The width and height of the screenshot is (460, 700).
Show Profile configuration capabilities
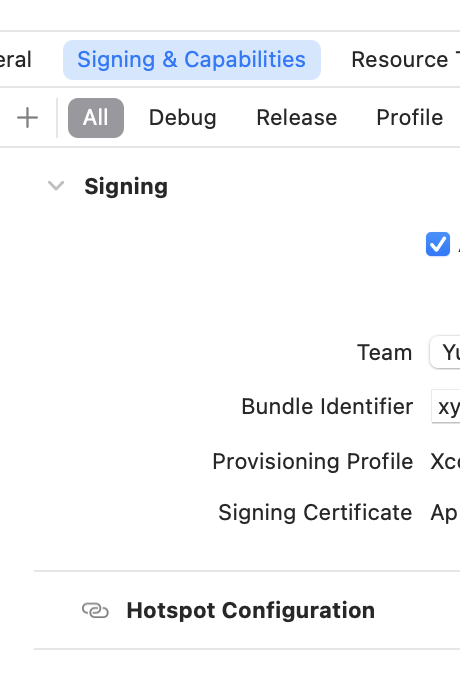point(410,118)
